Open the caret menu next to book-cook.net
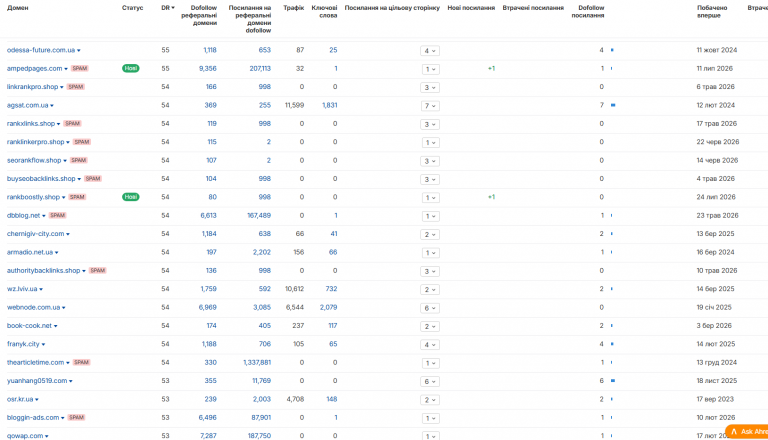The height and width of the screenshot is (440, 768). pos(55,326)
